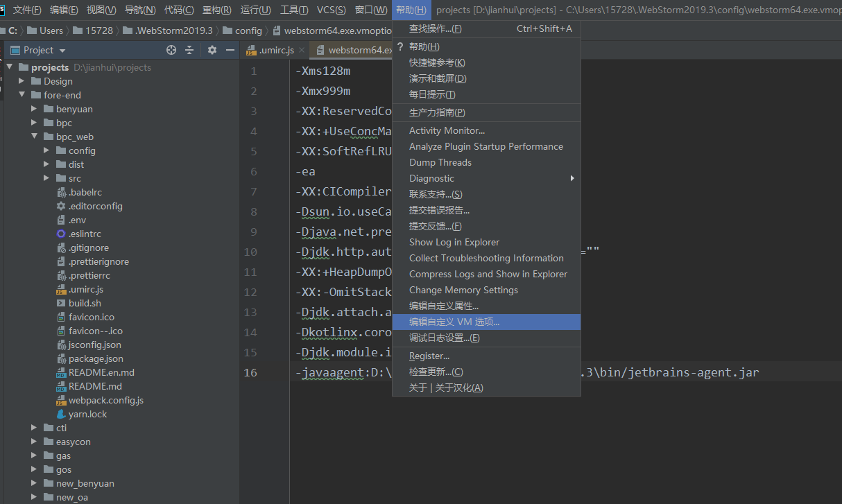842x504 pixels.
Task: Switch to the .umirc.js editor tab
Action: 274,50
